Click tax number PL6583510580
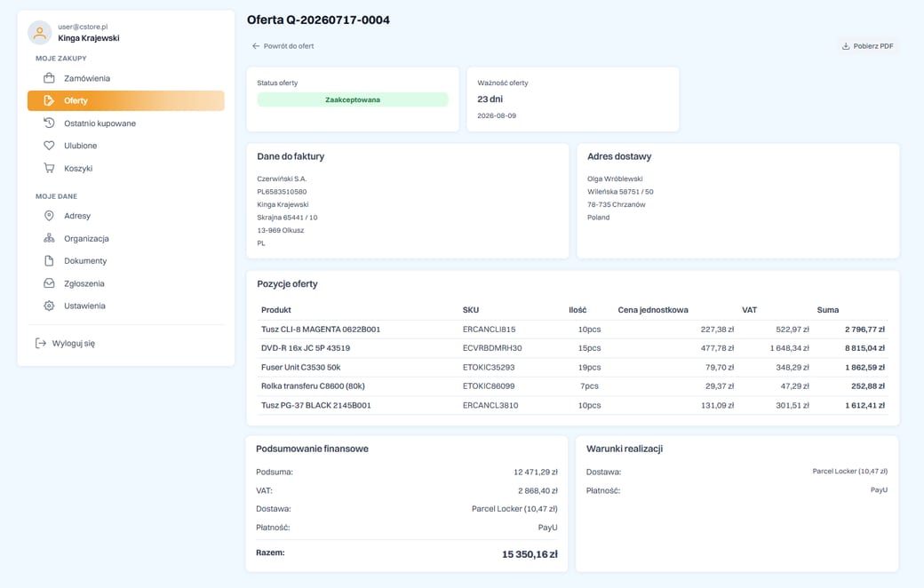The image size is (924, 588). (282, 192)
